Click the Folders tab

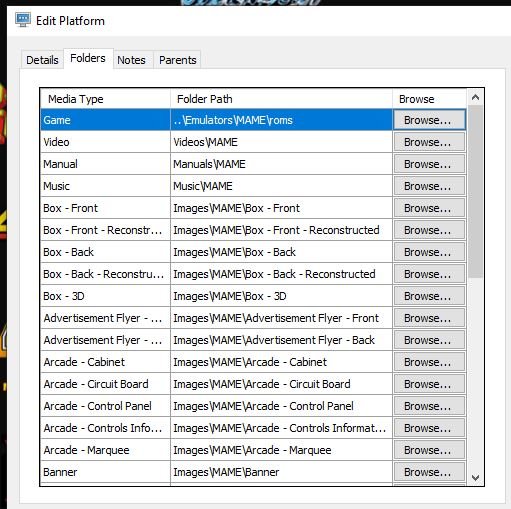click(88, 58)
